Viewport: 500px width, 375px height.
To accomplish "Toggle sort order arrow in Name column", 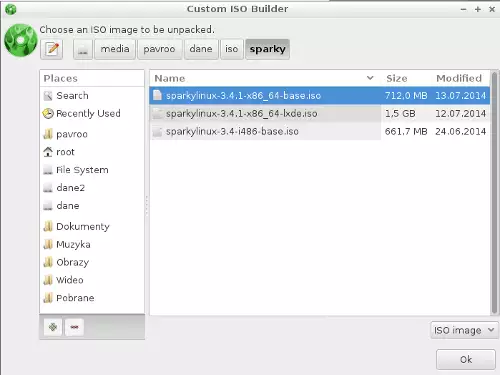I will pyautogui.click(x=370, y=78).
